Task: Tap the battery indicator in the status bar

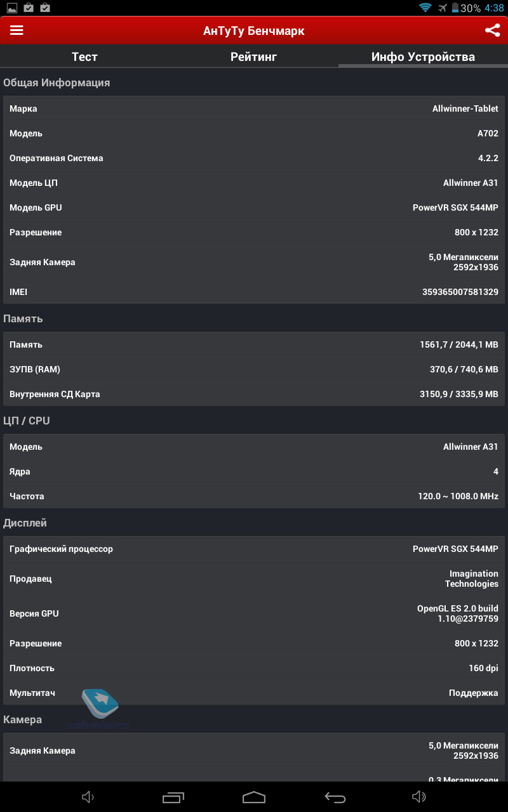Action: click(455, 8)
